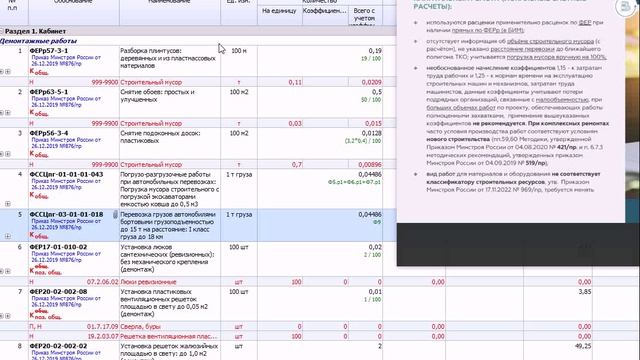Click value 3,85 in row 7
Screen dimensions: 640x360
(x=584, y=291)
